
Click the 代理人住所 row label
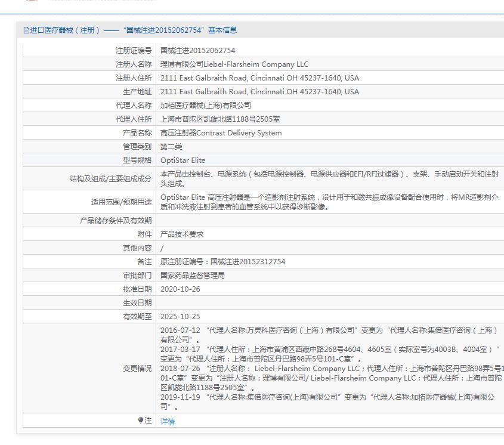(134, 119)
